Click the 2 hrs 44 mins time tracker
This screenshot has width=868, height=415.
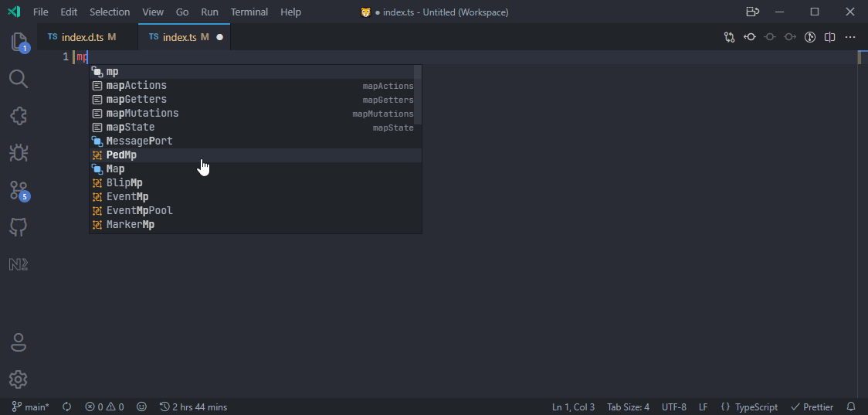[x=193, y=407]
